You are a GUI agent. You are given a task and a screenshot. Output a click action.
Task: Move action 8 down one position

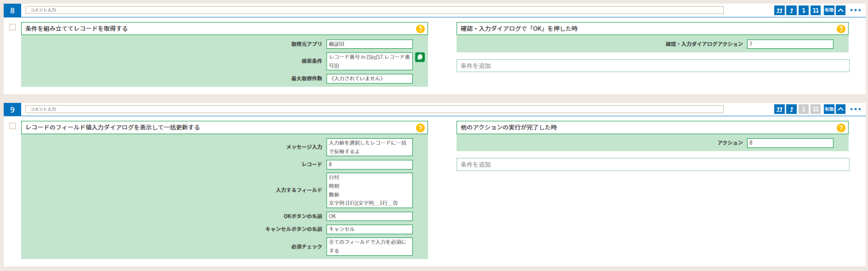click(803, 10)
